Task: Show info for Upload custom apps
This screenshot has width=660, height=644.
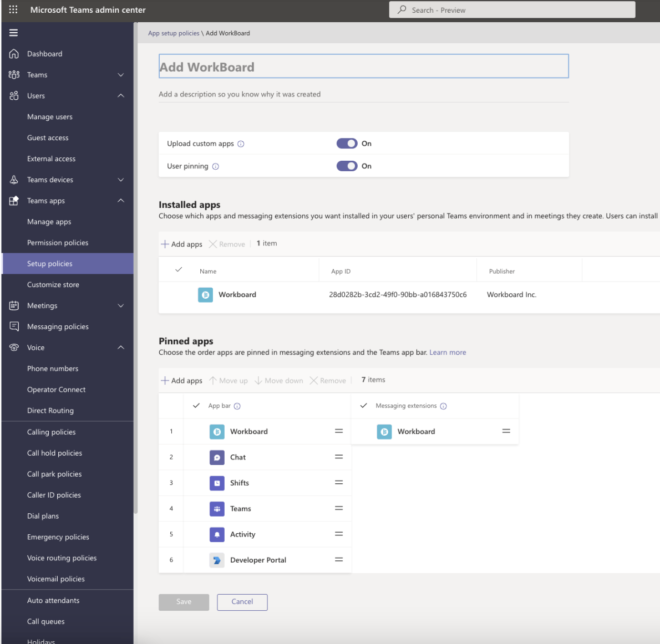Action: point(241,144)
